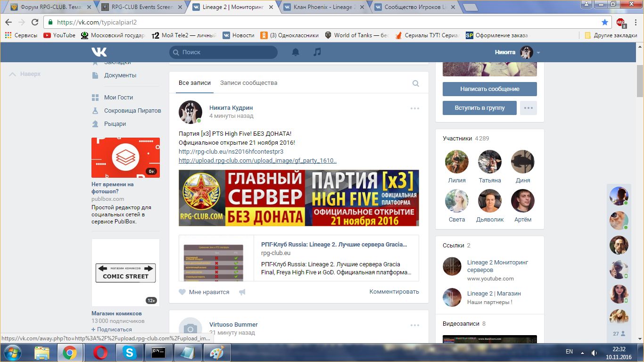
Task: Open the rpg-club.eu/ns2016hfcontestpr3 link
Action: coord(231,152)
